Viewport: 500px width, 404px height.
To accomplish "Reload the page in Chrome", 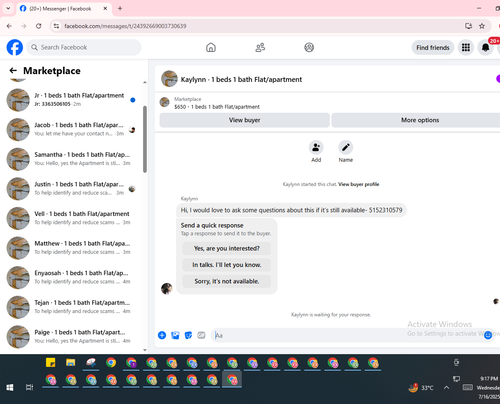I will 39,26.
